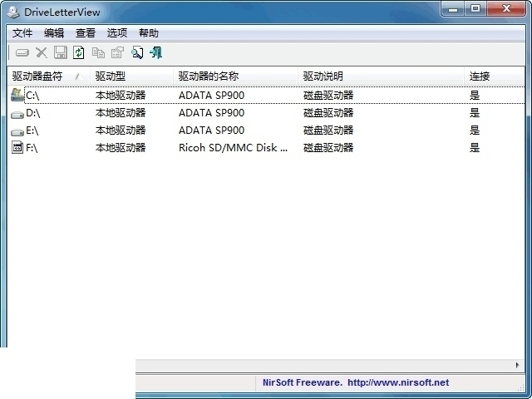Click 磁盘驱动器 in the D:\ row
The image size is (532, 399).
[x=328, y=113]
